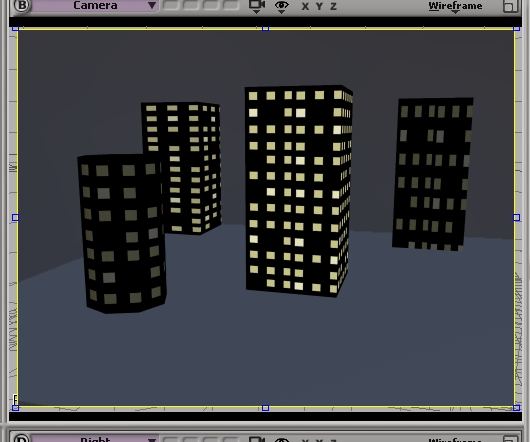Click the right-middle blue selection handle
This screenshot has height=442, width=530.
516,218
